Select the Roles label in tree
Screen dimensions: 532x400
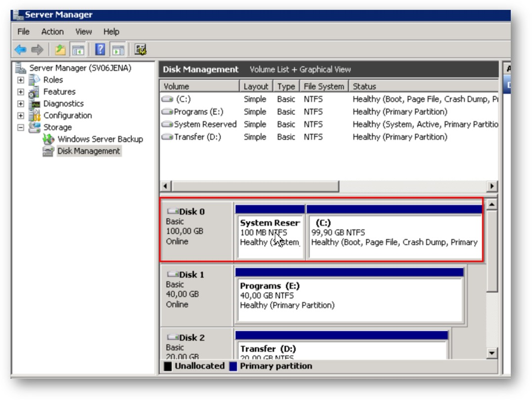pos(53,80)
